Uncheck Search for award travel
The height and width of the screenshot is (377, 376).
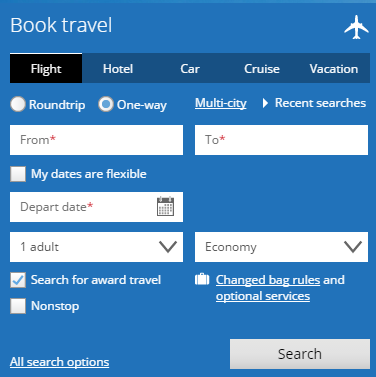[18, 280]
